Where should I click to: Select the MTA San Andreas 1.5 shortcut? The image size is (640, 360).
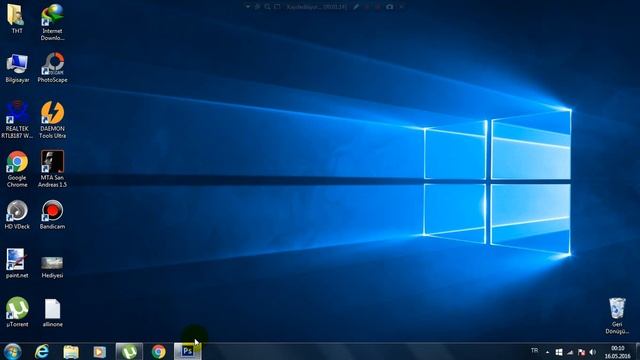[x=52, y=169]
